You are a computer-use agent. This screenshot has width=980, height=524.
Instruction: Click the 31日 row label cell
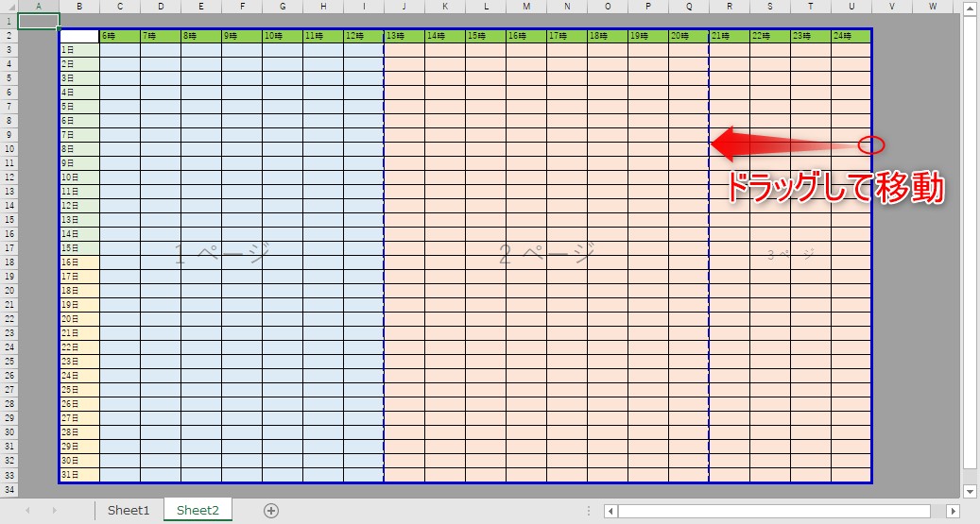point(79,475)
